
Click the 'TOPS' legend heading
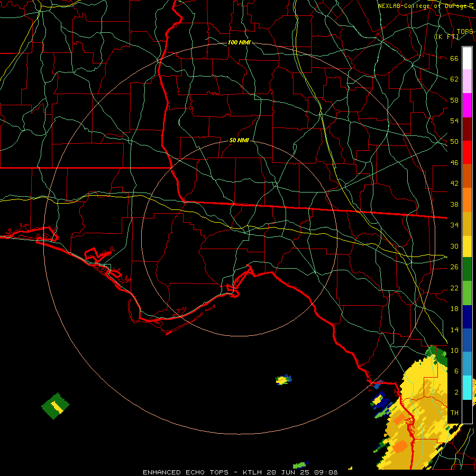(465, 32)
